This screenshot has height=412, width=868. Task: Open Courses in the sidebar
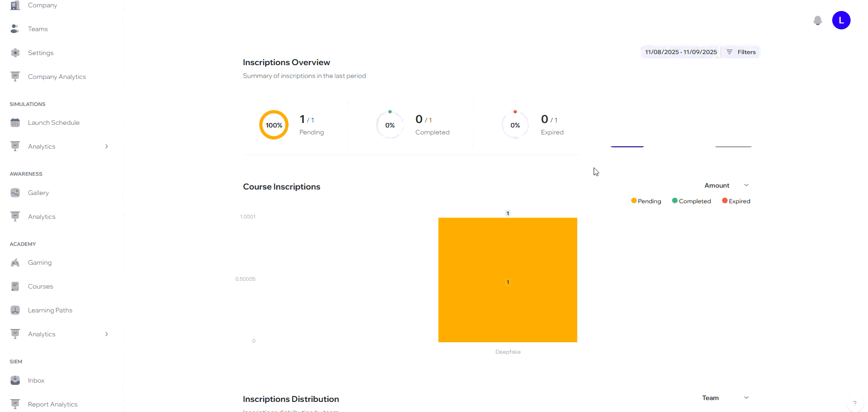[40, 286]
